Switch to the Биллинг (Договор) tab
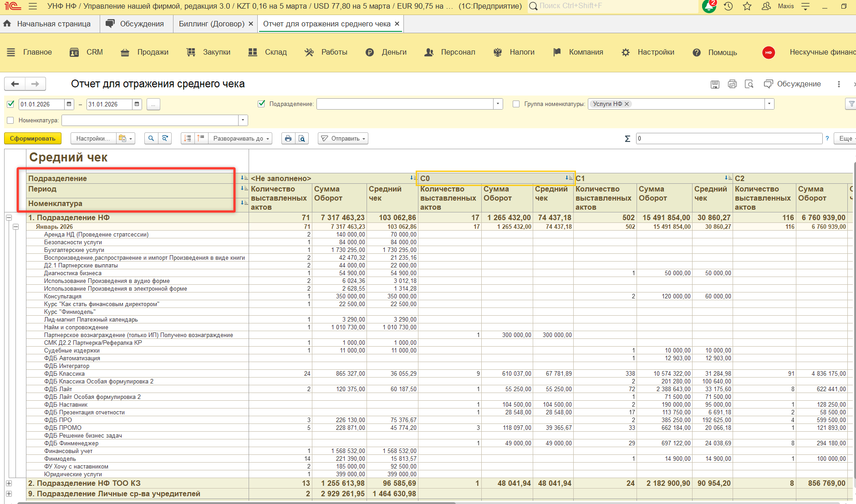The width and height of the screenshot is (856, 504). [211, 24]
